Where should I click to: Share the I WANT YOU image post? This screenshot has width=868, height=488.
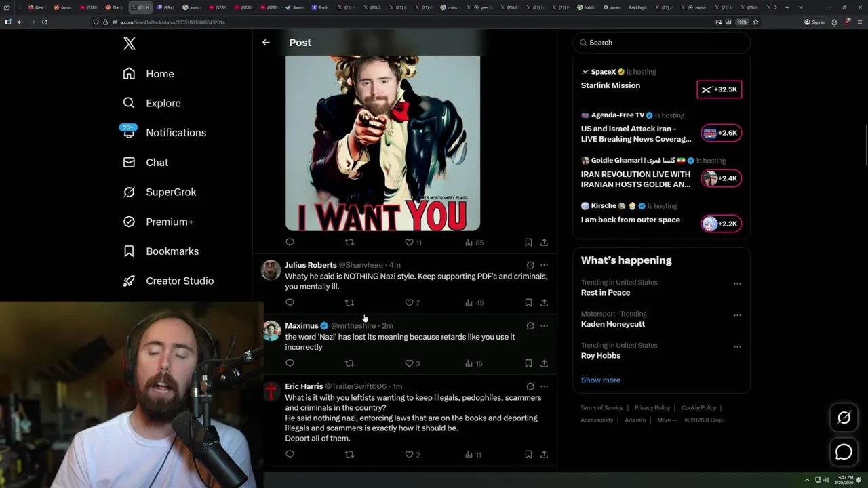tap(544, 242)
